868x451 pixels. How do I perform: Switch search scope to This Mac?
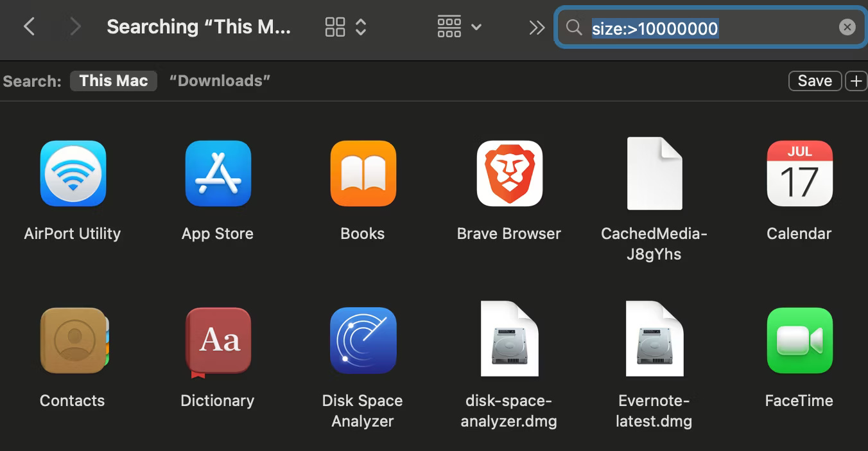click(x=114, y=81)
